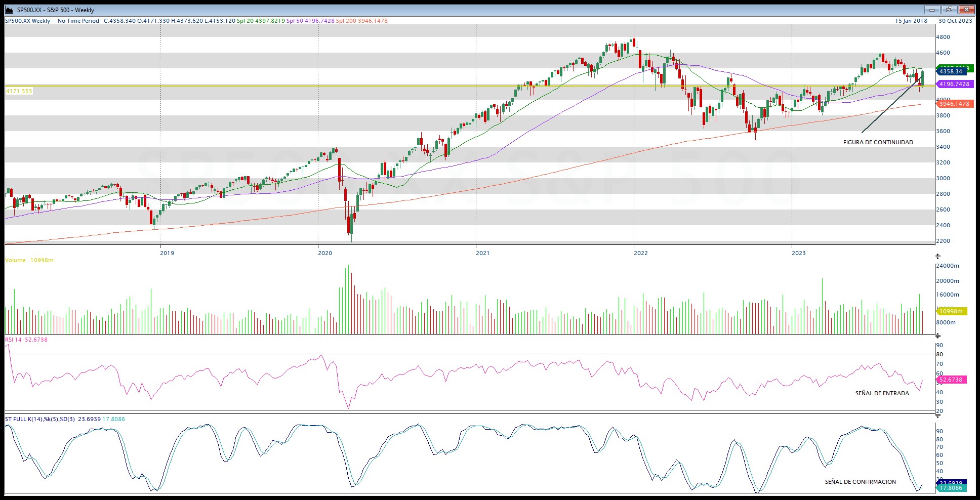Viewport: 980px width, 500px height.
Task: Click the yellow 10998m volume tag
Action: (x=952, y=312)
